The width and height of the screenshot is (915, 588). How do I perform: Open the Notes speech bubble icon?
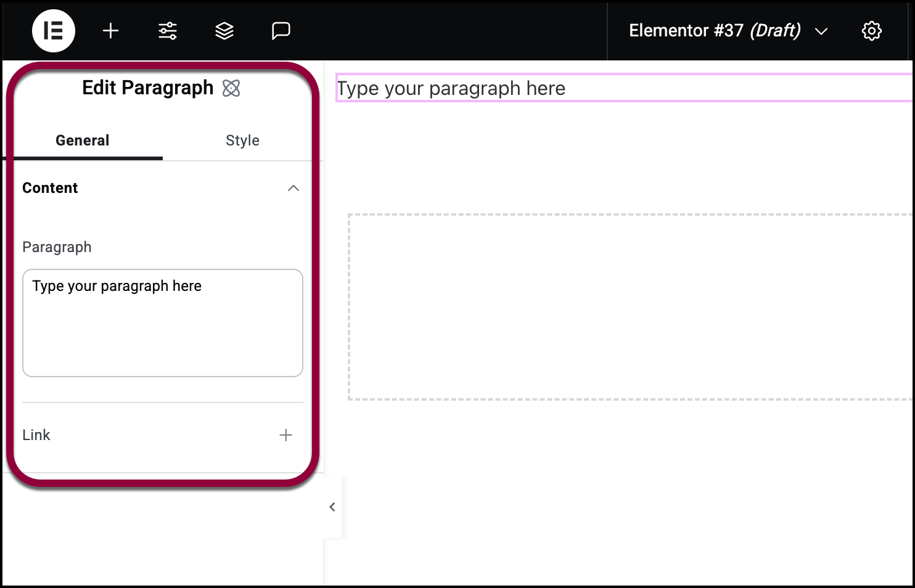point(281,31)
